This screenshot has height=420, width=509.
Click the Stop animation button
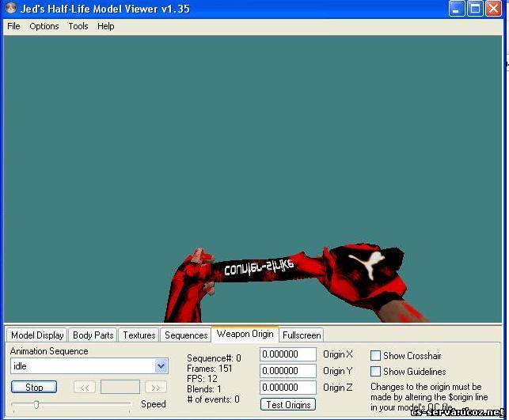click(34, 388)
